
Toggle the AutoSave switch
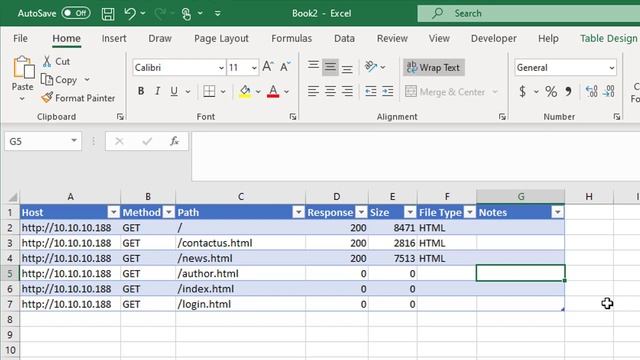76,13
